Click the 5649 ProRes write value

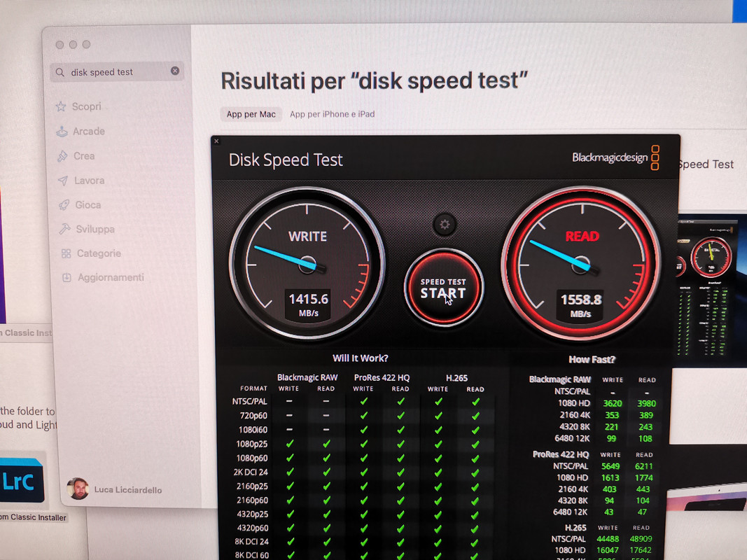pos(610,466)
